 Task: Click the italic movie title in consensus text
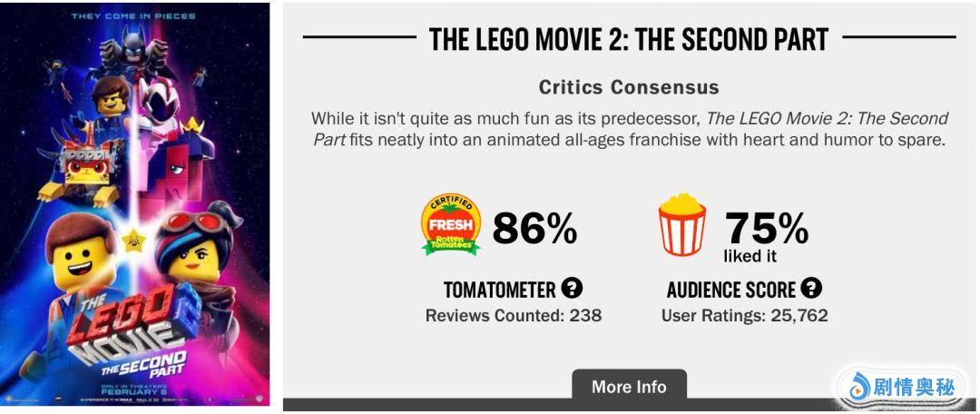point(826,119)
